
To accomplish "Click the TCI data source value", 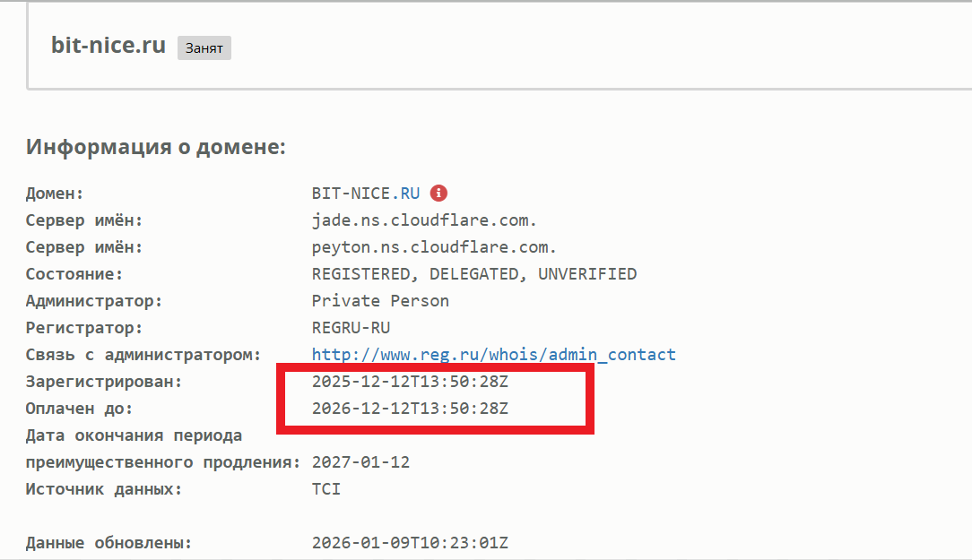I will (x=326, y=488).
